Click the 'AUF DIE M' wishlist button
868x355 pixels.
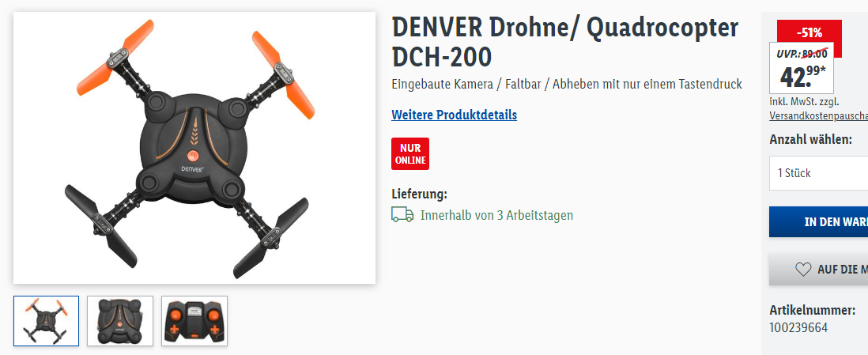click(x=819, y=270)
